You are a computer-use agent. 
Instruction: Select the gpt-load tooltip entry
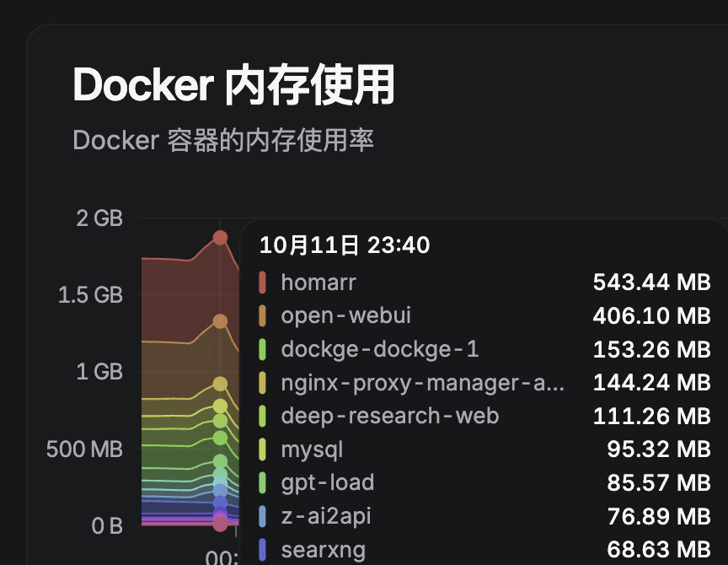484,482
